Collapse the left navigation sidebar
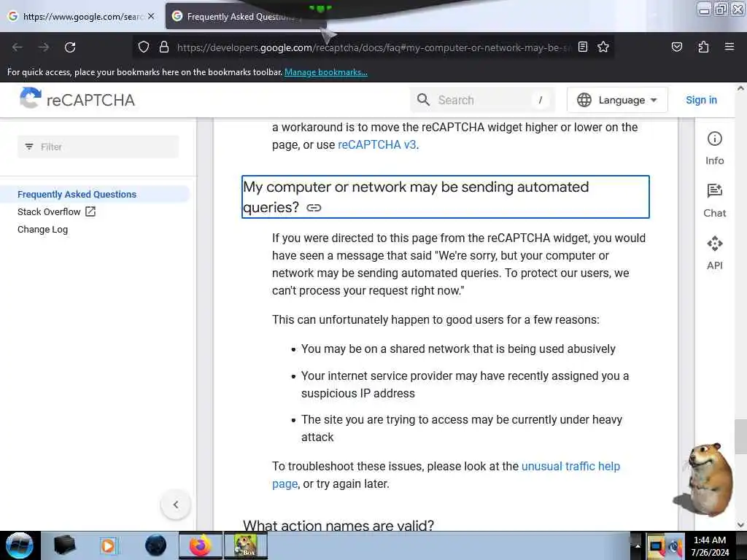747x560 pixels. 176,505
